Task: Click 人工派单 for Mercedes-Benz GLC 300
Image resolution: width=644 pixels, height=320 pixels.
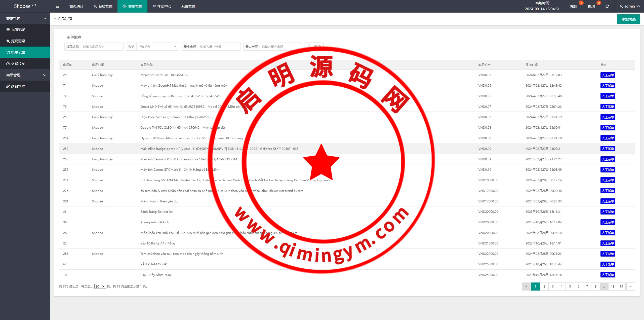Action: click(x=608, y=75)
